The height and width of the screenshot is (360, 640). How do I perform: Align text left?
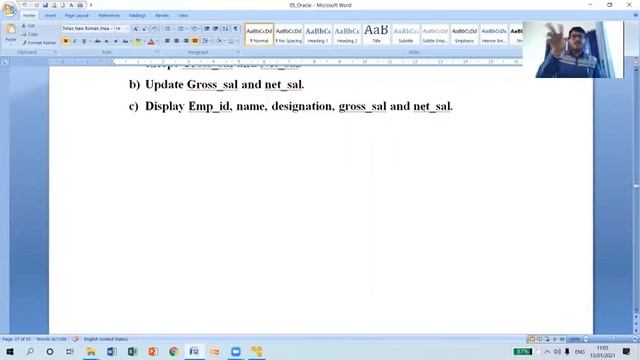(x=167, y=41)
